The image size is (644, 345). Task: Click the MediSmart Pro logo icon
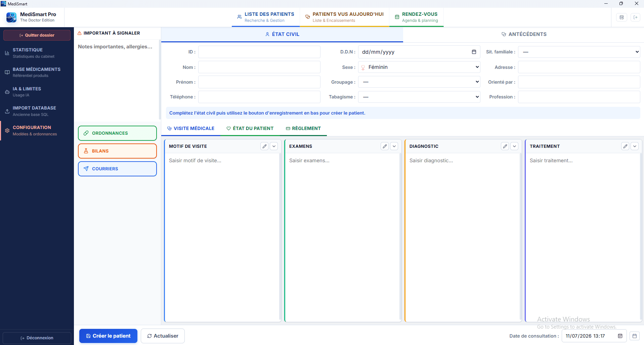(x=11, y=17)
